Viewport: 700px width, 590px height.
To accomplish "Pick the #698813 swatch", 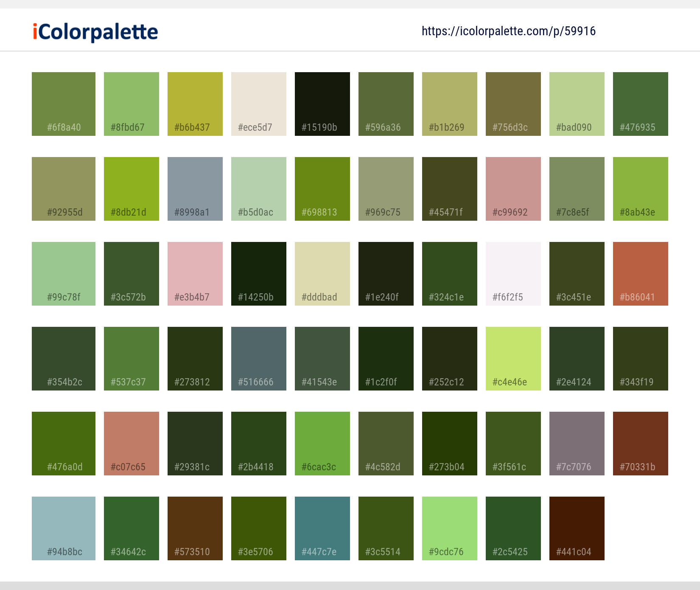I will pos(322,189).
